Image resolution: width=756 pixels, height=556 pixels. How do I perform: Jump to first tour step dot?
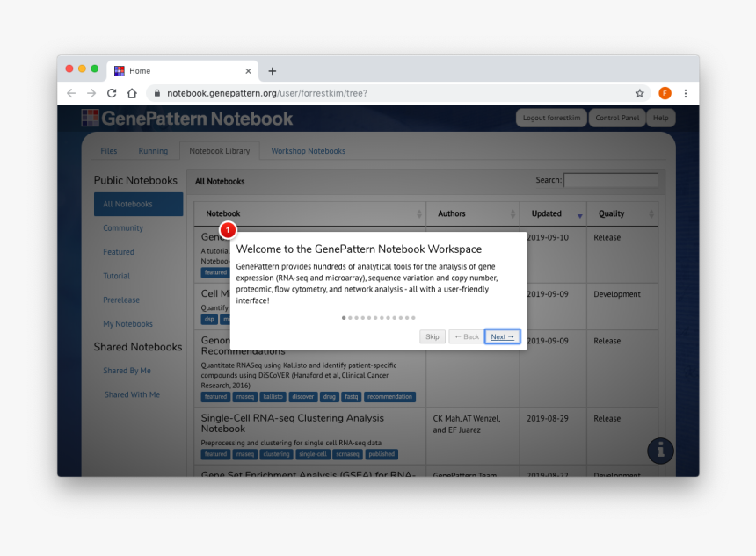pyautogui.click(x=344, y=318)
